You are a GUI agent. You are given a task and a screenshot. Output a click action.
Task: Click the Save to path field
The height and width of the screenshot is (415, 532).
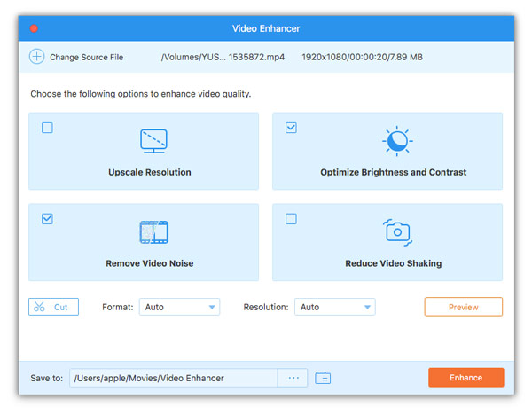(x=173, y=378)
